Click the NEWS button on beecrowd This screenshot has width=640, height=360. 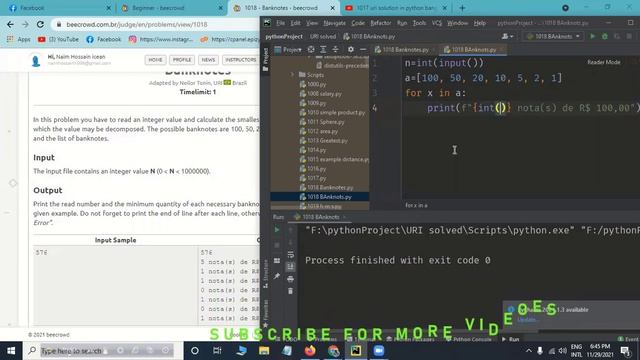(x=208, y=60)
